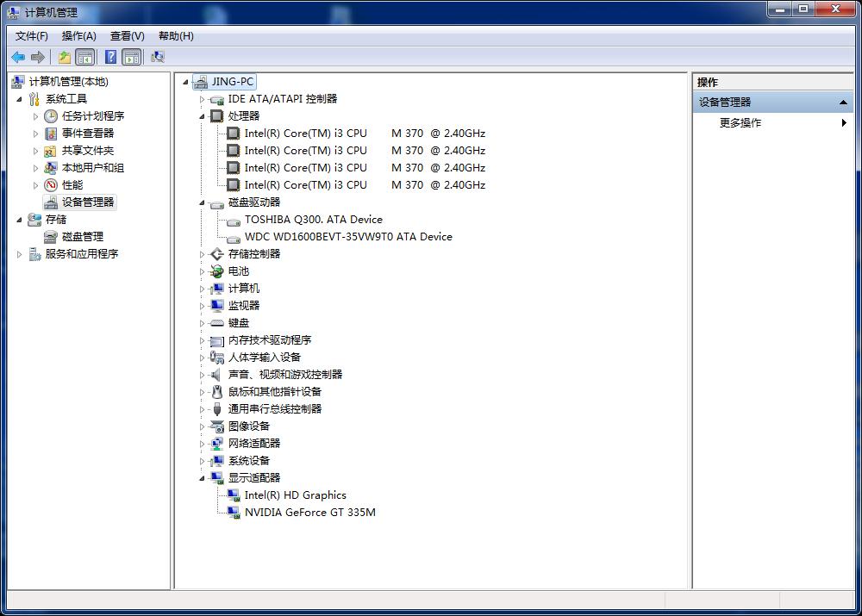Click the Up one level folder icon
862x616 pixels.
click(64, 57)
